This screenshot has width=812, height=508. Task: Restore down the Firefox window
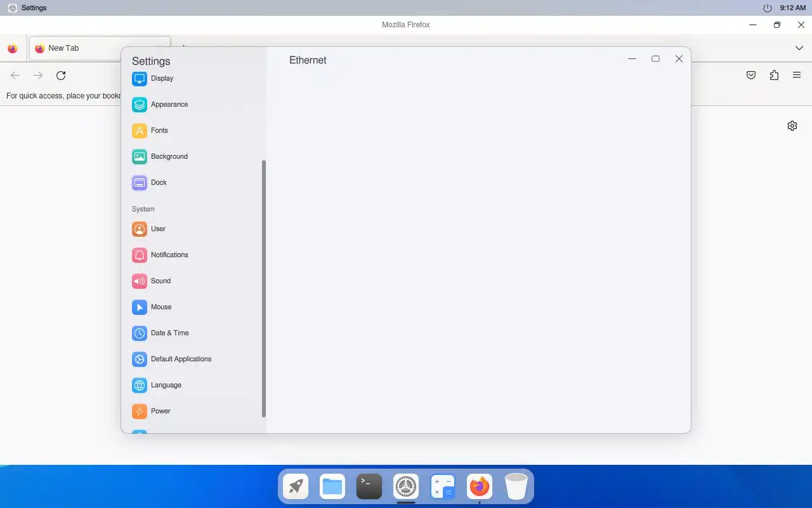[x=777, y=25]
